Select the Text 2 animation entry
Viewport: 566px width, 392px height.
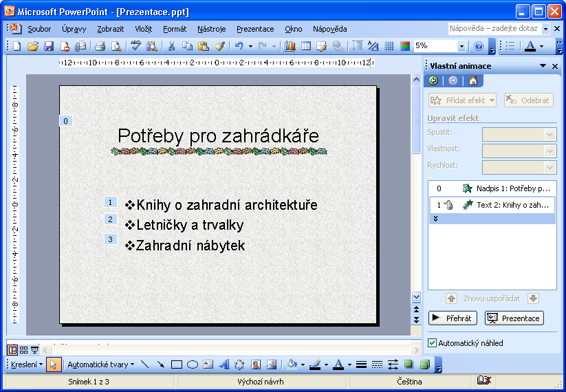pos(492,205)
